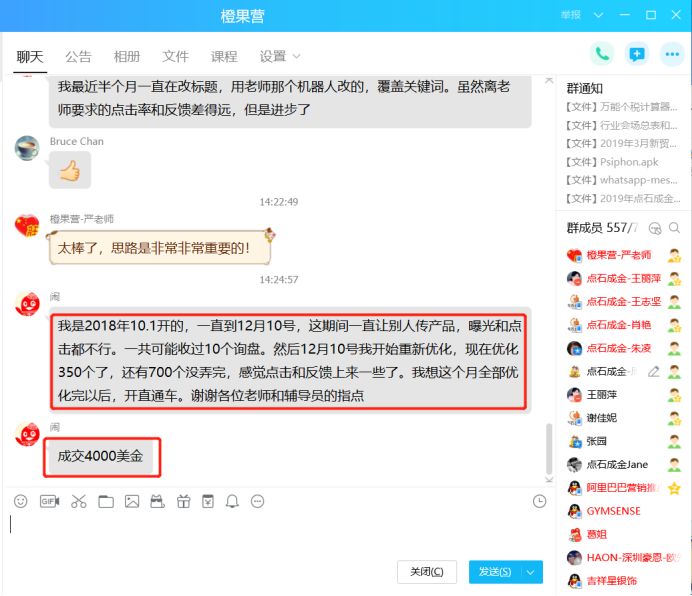692x596 pixels.
Task: Switch to the 聊天 tab
Action: click(30, 57)
